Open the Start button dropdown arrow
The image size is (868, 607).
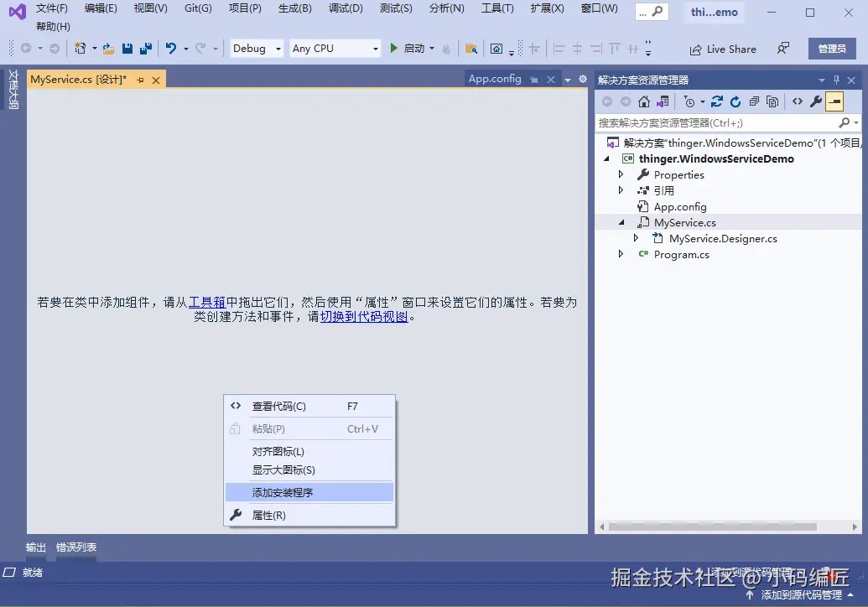click(x=432, y=49)
